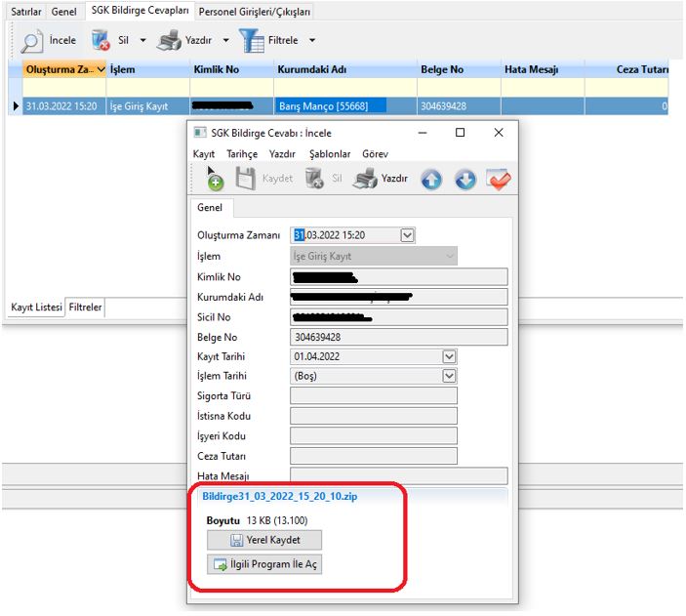Screen dimensions: 686x616
Task: Open the Oluşturma Zamanı date dropdown
Action: pyautogui.click(x=408, y=235)
